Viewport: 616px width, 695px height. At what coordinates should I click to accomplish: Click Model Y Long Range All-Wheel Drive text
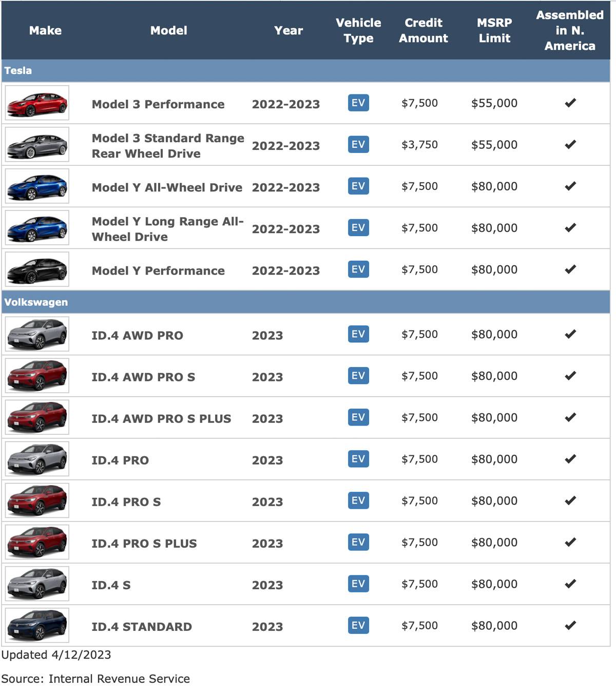167,229
